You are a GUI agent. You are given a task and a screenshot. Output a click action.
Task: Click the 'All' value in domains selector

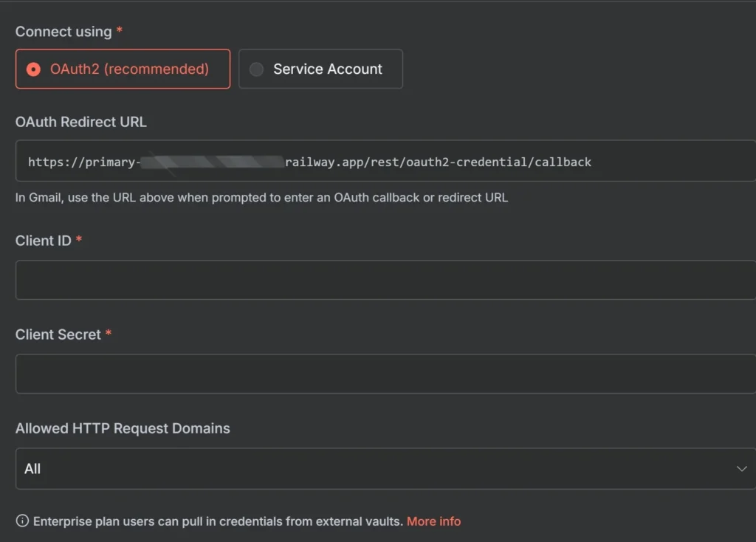pyautogui.click(x=32, y=469)
